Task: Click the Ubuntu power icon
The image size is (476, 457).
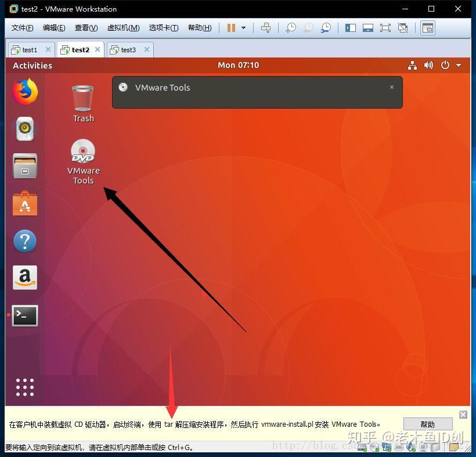Action: click(x=445, y=65)
